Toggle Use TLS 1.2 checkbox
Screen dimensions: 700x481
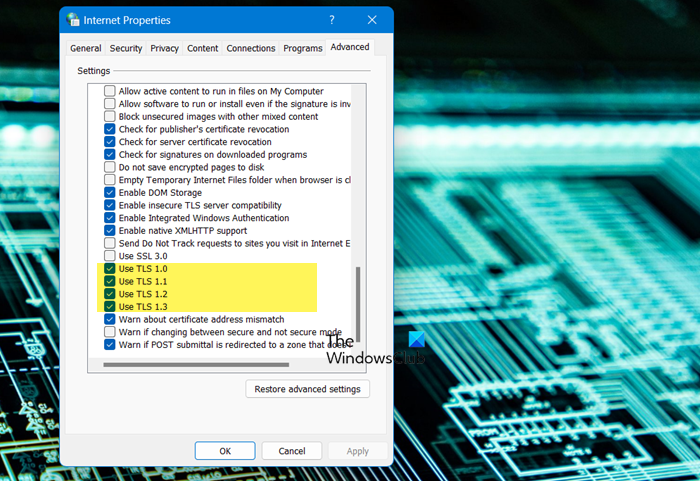click(x=109, y=294)
